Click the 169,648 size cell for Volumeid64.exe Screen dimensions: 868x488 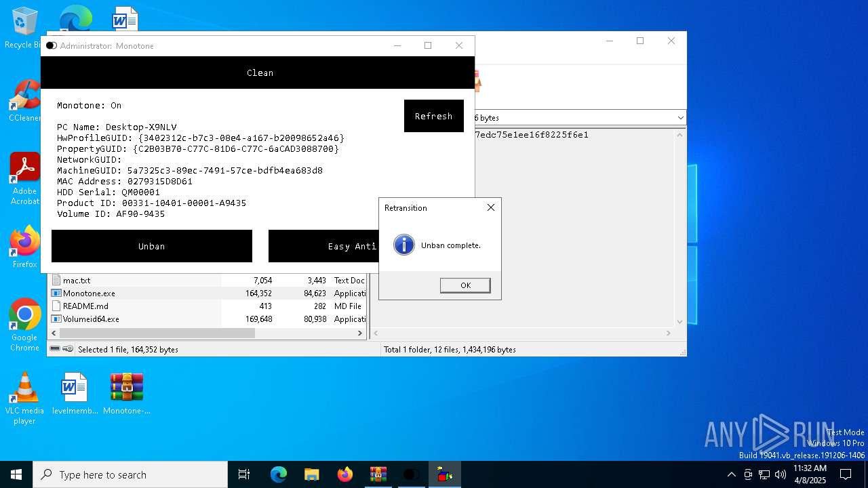[x=258, y=319]
